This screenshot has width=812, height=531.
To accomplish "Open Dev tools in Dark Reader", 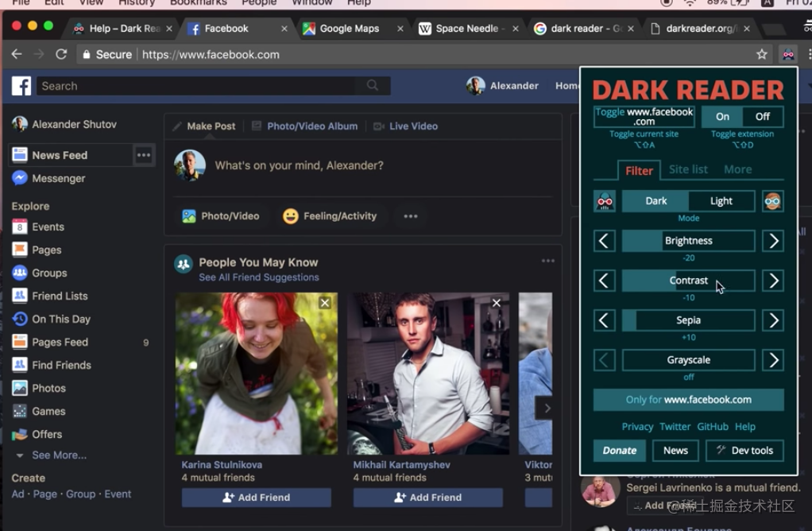I will pyautogui.click(x=744, y=451).
